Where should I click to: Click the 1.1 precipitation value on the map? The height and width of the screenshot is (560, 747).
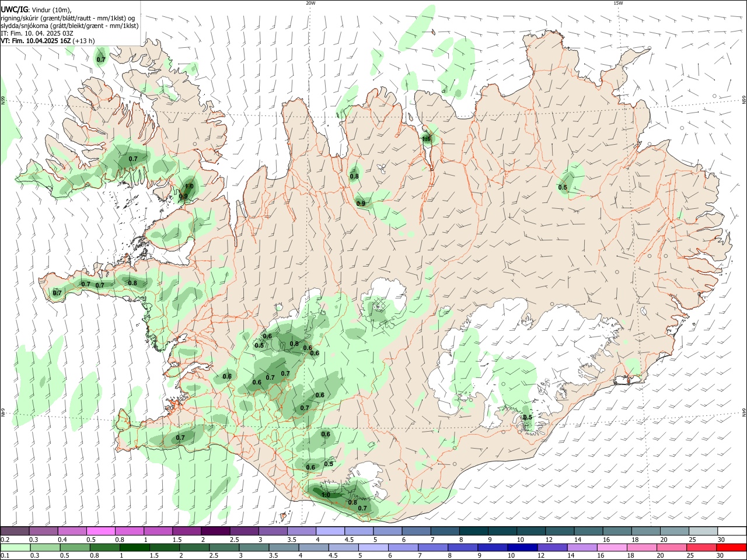coord(426,139)
